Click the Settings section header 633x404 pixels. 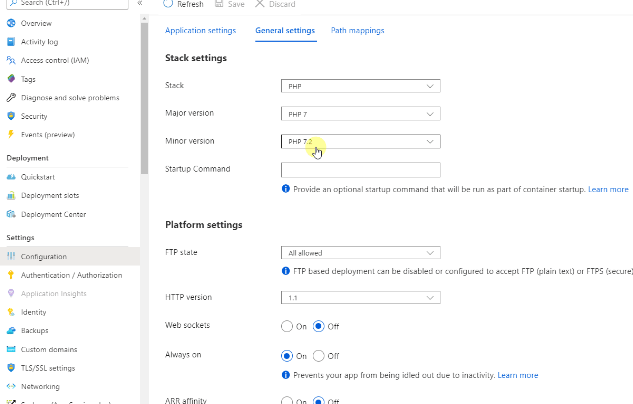(x=20, y=237)
